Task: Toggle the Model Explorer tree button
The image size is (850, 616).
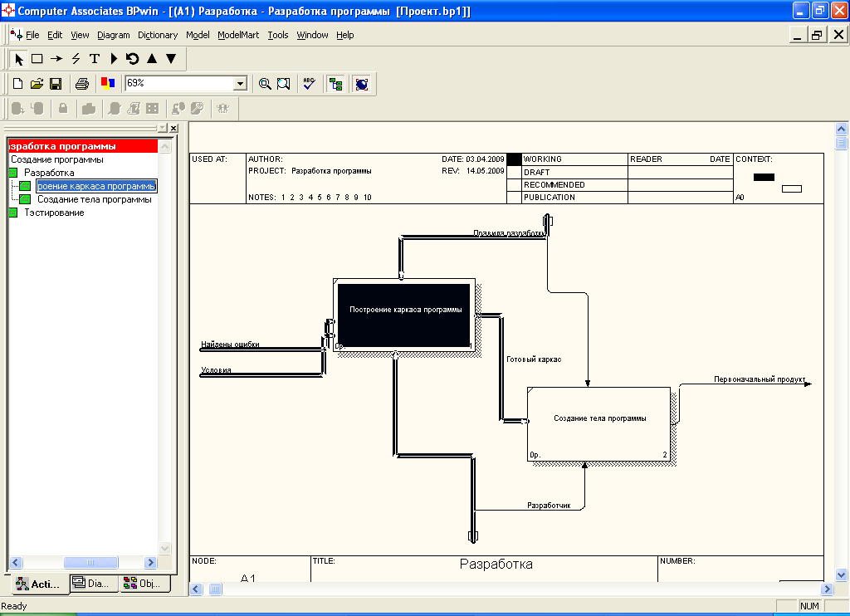Action: coord(335,84)
